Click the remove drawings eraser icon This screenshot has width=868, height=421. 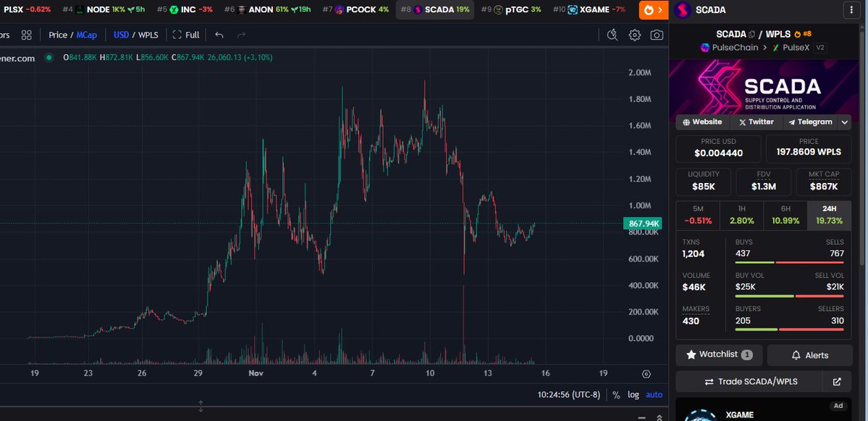click(612, 34)
